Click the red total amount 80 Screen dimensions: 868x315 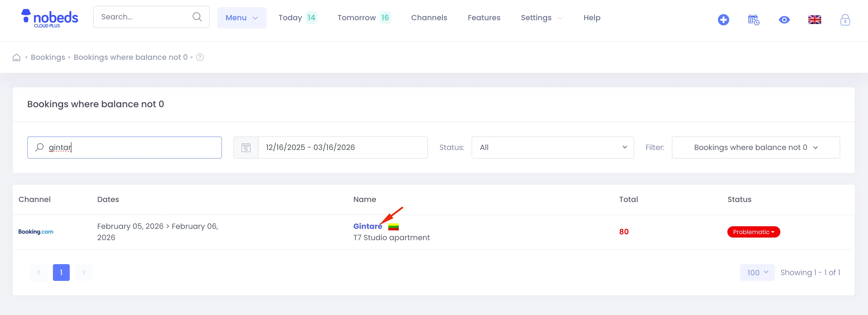624,232
